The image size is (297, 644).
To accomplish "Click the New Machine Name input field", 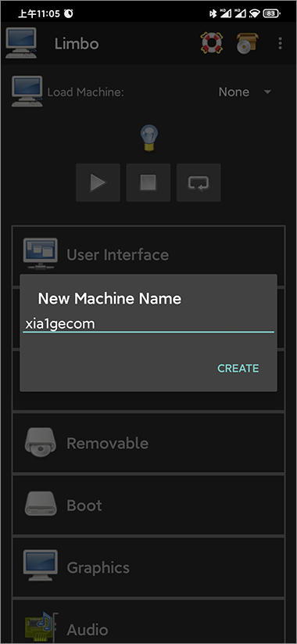I will click(148, 324).
